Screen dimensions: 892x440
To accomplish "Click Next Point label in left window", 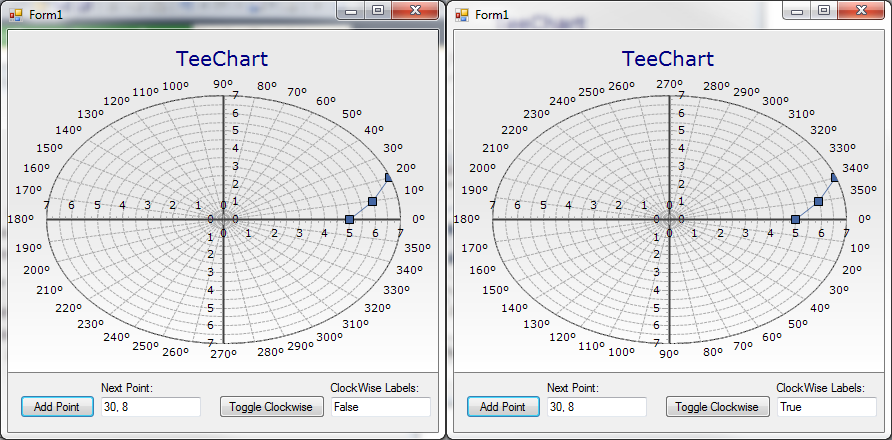I will click(127, 388).
